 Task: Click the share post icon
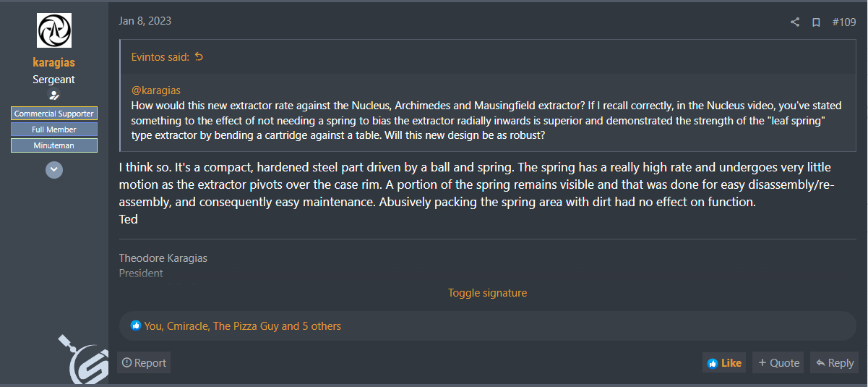click(795, 22)
